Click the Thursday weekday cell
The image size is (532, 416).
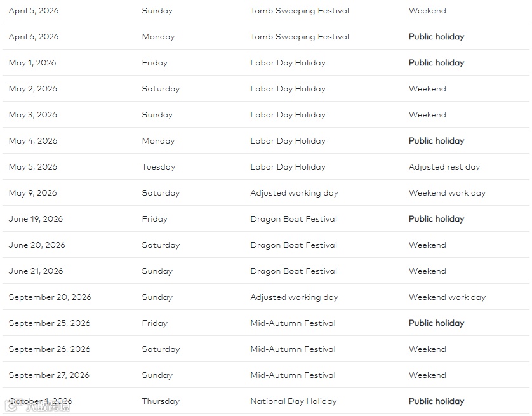pyautogui.click(x=161, y=401)
